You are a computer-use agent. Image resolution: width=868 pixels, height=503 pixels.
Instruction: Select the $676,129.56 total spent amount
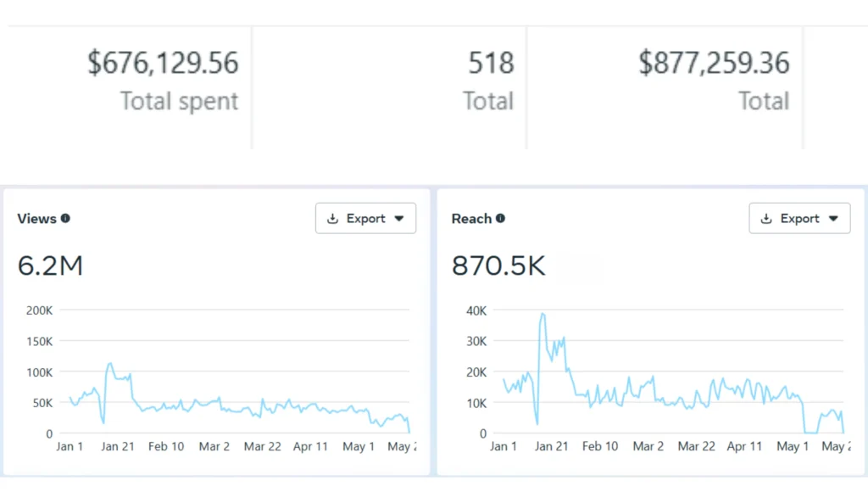163,63
